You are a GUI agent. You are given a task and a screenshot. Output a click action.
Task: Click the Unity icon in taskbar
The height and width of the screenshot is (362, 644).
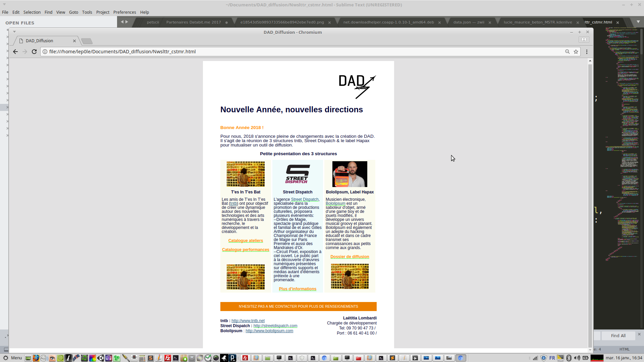(100, 358)
